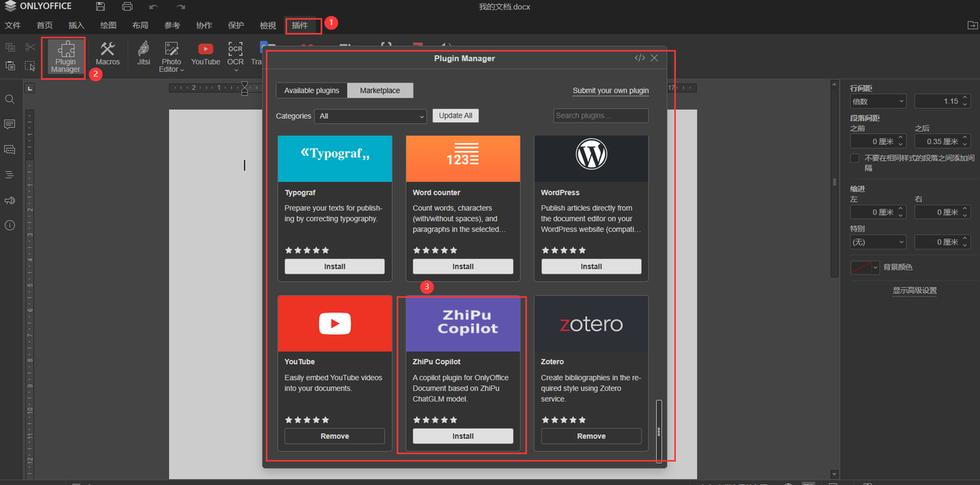Open the Headings navigation panel
The image size is (980, 485).
tap(10, 175)
